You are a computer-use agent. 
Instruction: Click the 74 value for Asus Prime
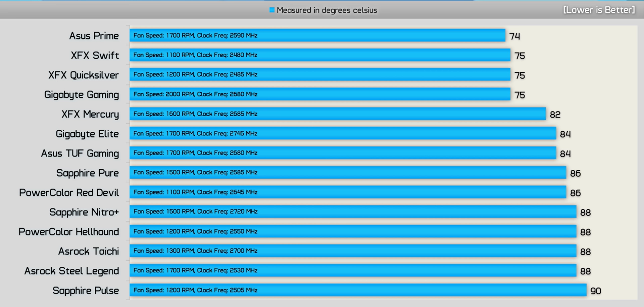point(514,36)
